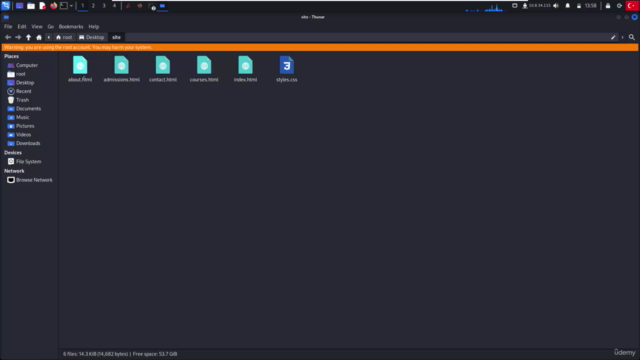Open Kali applications menu logo
Image resolution: width=640 pixels, height=360 pixels.
click(5, 6)
